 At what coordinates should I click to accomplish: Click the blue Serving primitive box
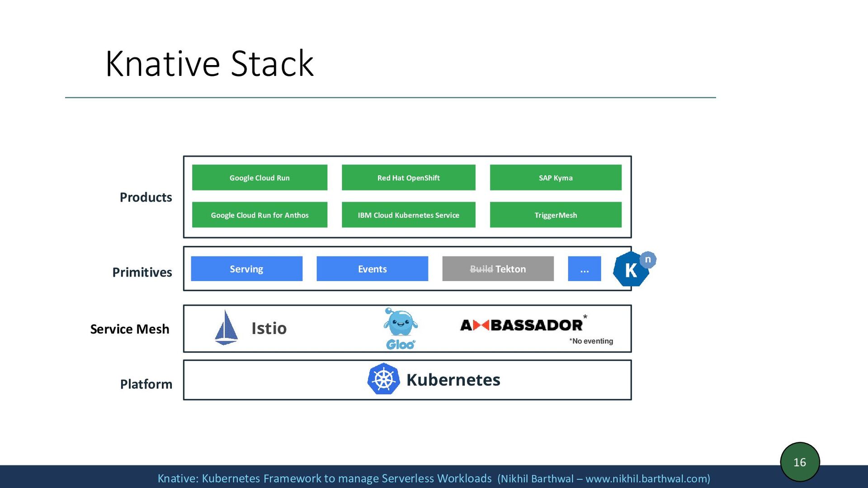point(246,269)
